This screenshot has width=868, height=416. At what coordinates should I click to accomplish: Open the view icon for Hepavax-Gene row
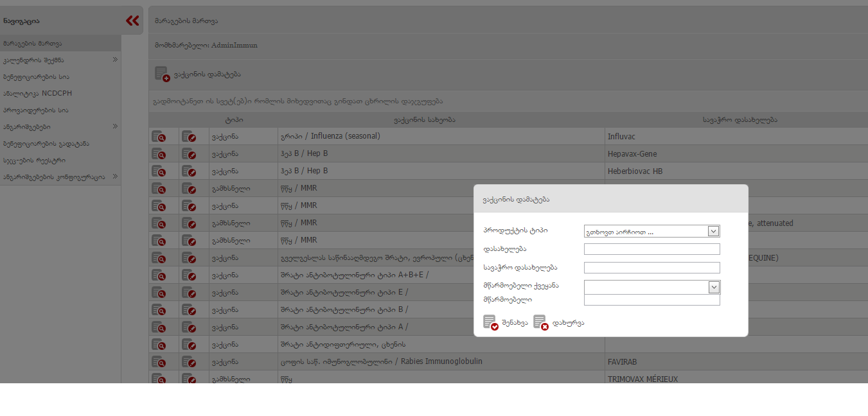(x=159, y=154)
